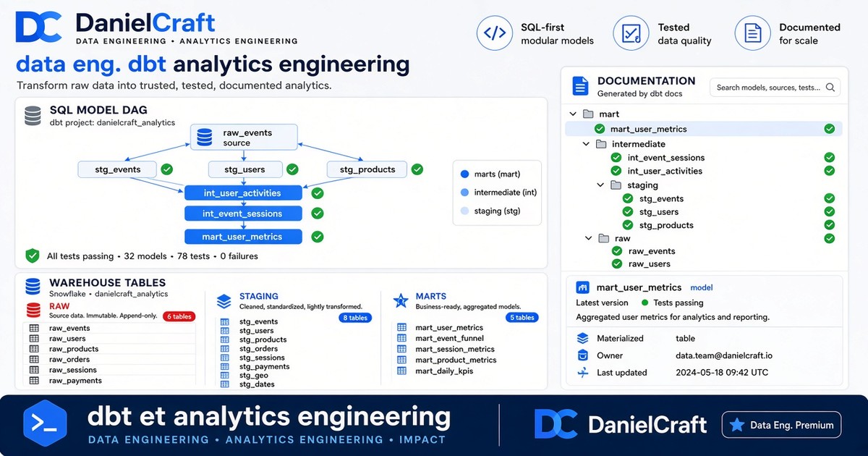The image size is (868, 456).
Task: Select raw_payments in RAW table list
Action: 75,381
